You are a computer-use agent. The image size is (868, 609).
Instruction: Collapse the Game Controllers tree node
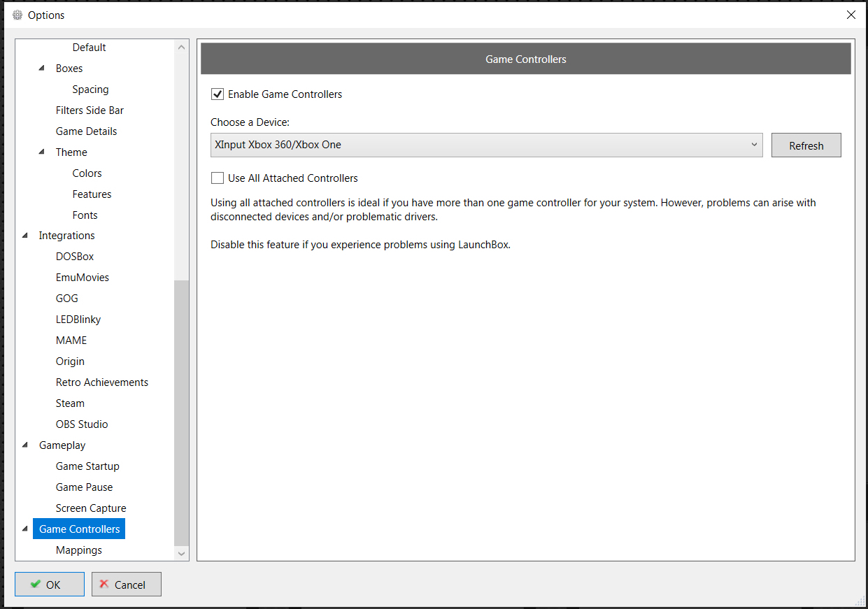tap(26, 529)
